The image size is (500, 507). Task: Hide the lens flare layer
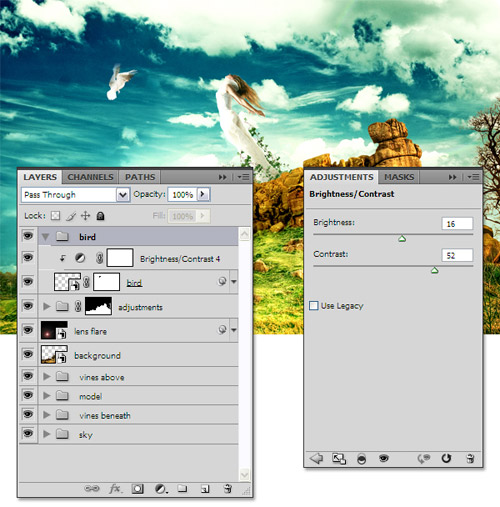pyautogui.click(x=28, y=330)
